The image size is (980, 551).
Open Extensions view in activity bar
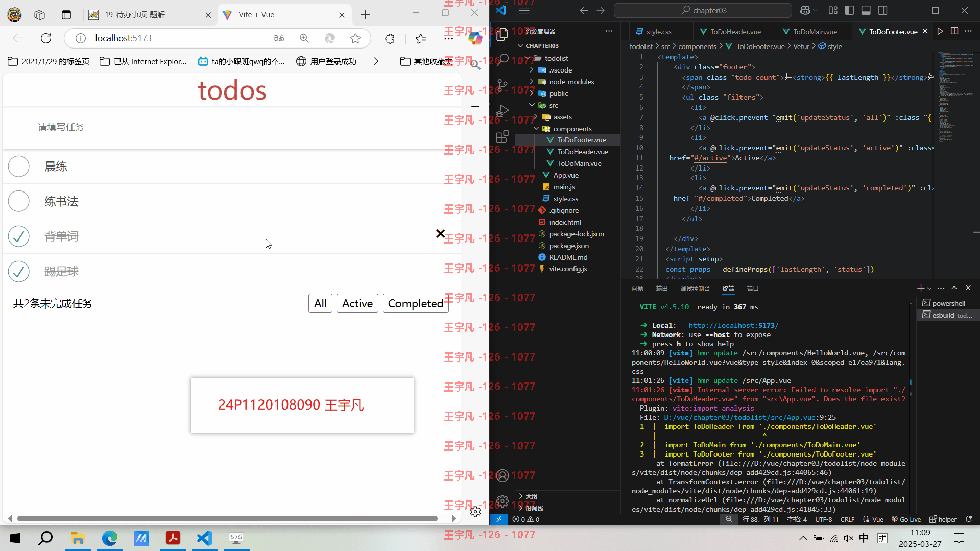point(503,136)
